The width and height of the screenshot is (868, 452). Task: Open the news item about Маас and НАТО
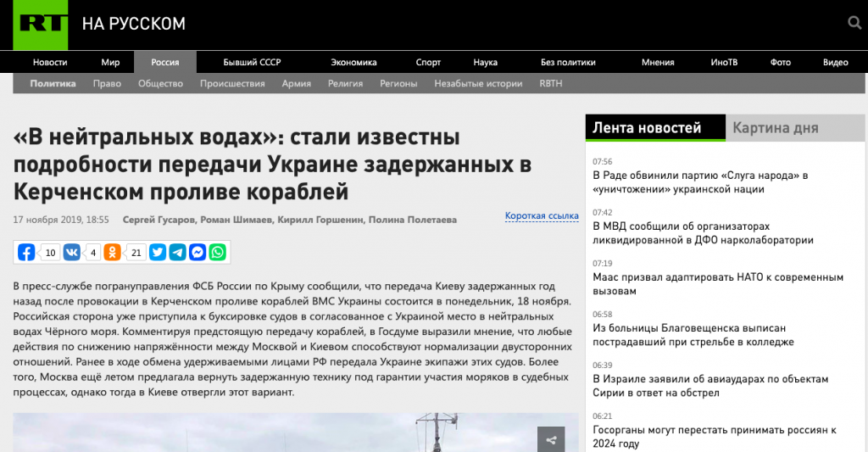(717, 284)
